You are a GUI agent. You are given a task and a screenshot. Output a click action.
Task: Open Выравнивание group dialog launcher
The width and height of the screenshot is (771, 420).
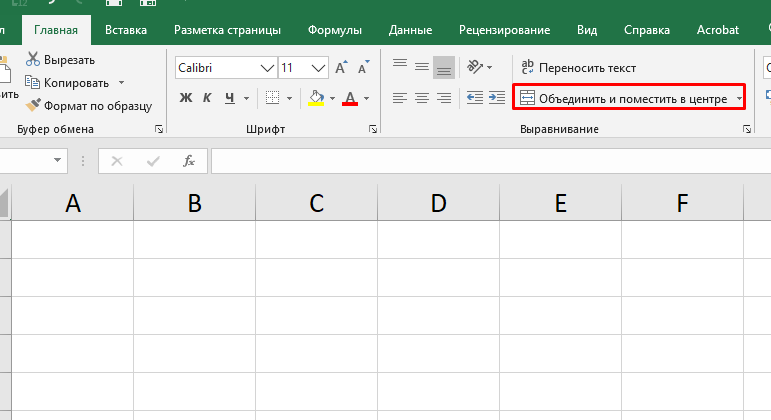coord(747,129)
